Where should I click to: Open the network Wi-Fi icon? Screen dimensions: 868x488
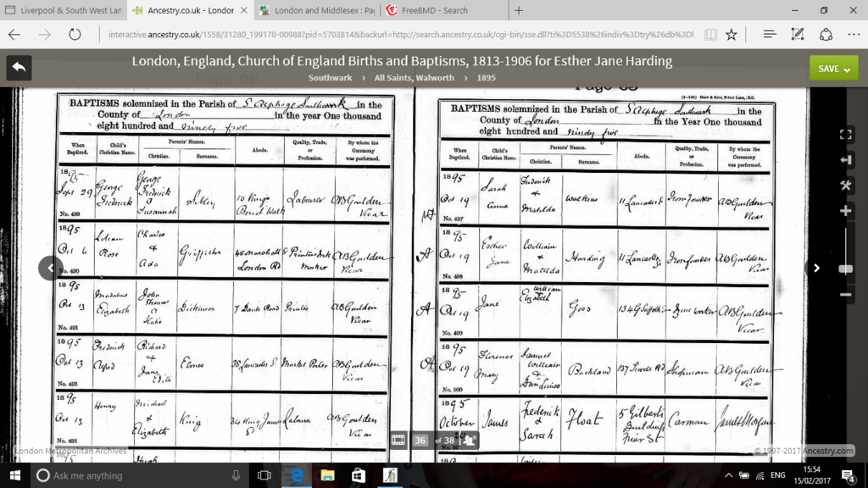pos(760,475)
